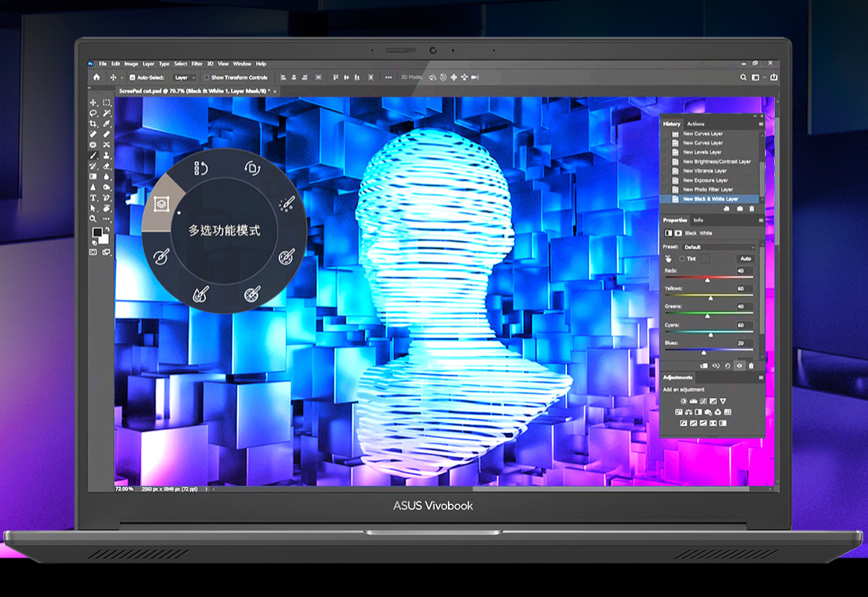Select the Lasso tool

(x=93, y=113)
